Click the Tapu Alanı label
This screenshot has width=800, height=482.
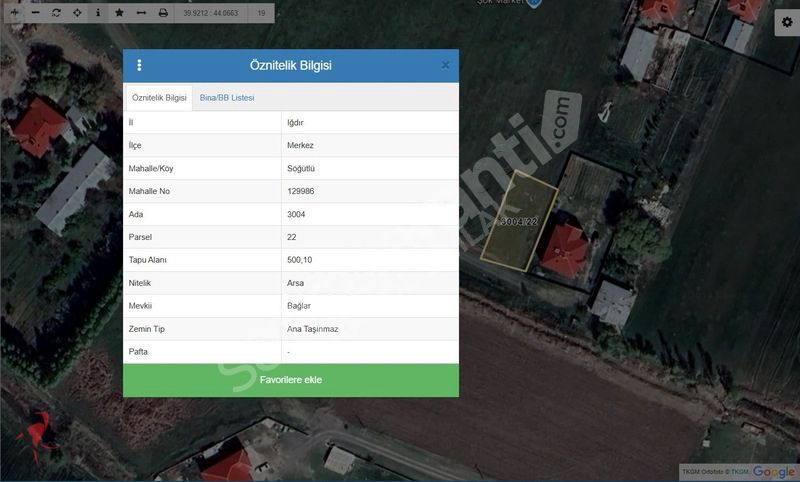tap(147, 260)
